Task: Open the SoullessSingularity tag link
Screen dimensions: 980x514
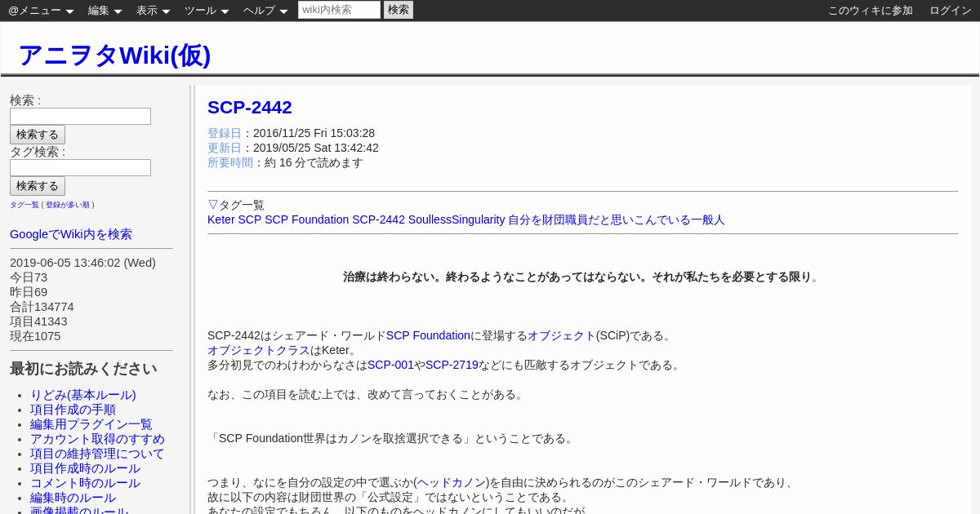Action: coord(457,219)
